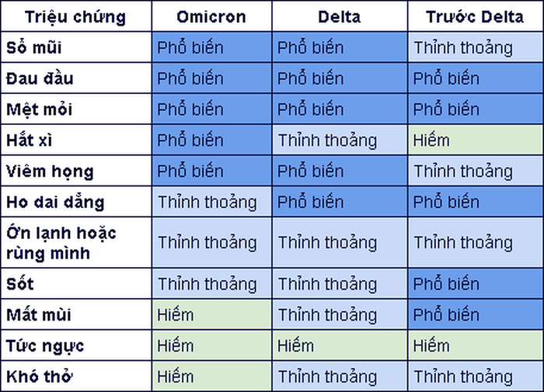
Task: Select Trước Delta's Phổ biến cell for Sốt
Action: coord(446,283)
